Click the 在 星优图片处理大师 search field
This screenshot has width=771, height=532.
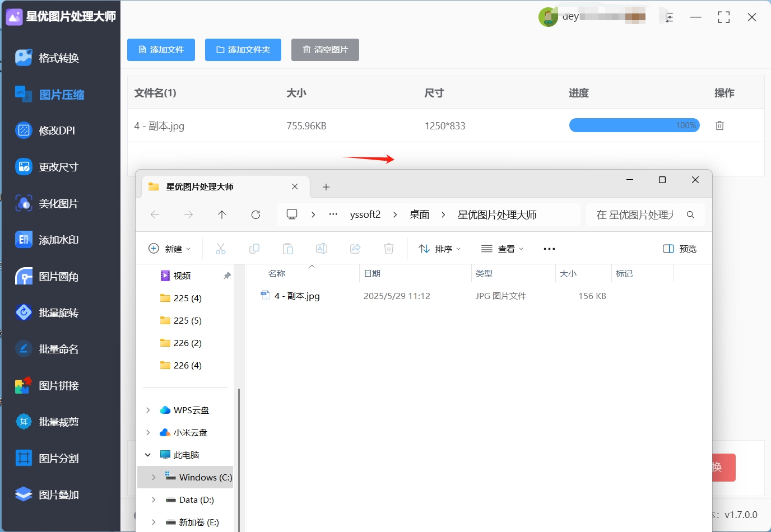coord(645,214)
